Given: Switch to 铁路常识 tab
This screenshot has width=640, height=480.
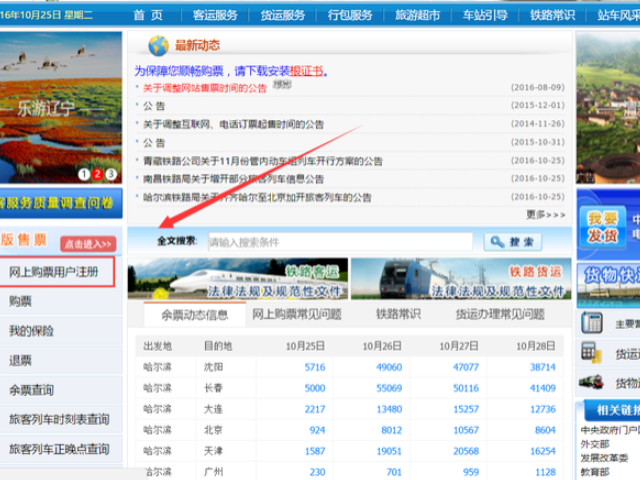Looking at the screenshot, I should tap(399, 314).
